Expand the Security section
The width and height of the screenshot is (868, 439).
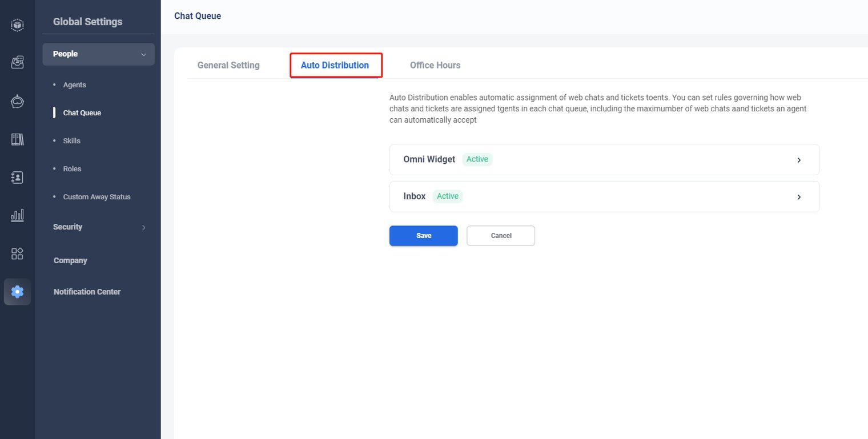(x=143, y=227)
